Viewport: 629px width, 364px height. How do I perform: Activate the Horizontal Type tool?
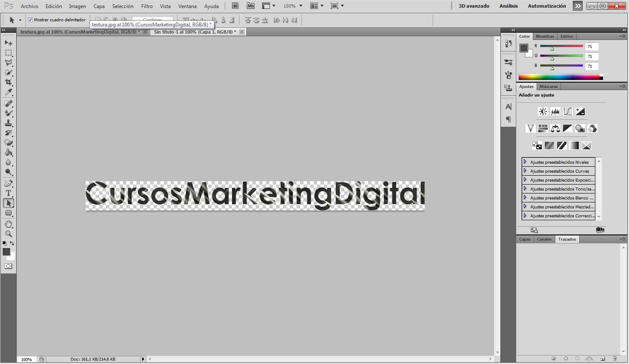click(9, 193)
